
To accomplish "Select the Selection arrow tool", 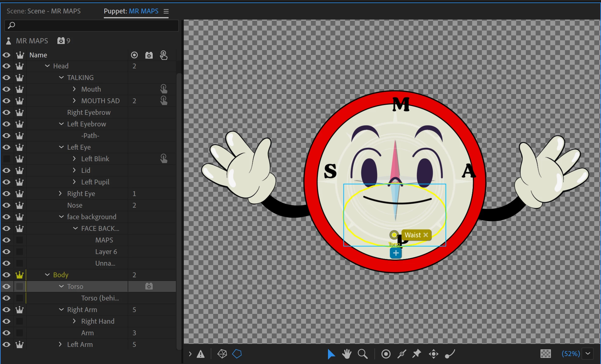I will click(331, 354).
